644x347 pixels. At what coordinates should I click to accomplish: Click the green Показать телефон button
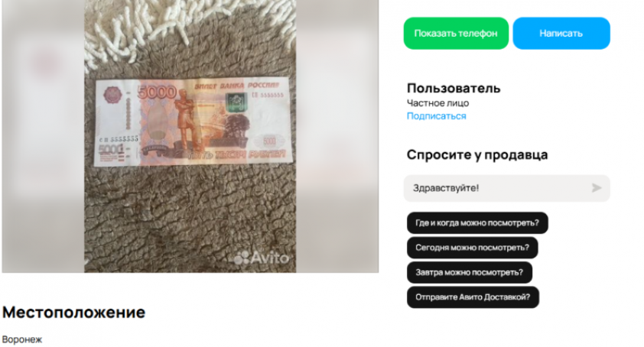coord(456,34)
